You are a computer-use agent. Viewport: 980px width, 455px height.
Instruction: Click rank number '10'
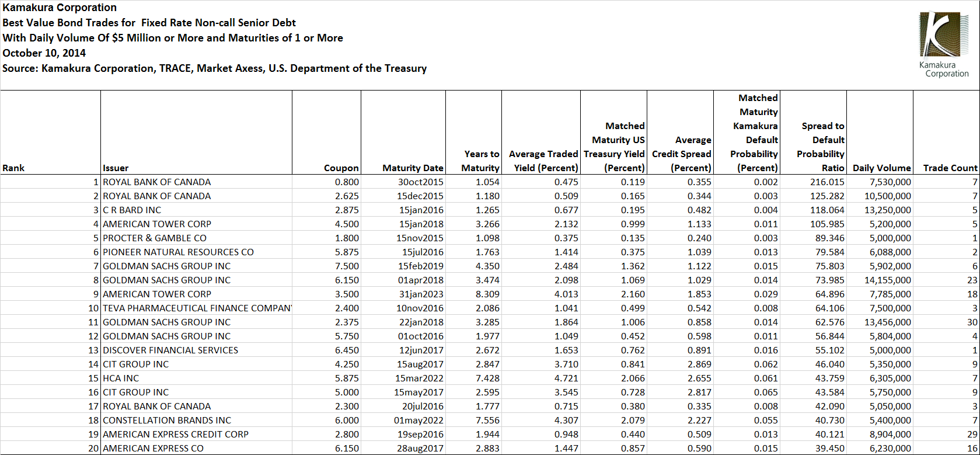pyautogui.click(x=94, y=308)
